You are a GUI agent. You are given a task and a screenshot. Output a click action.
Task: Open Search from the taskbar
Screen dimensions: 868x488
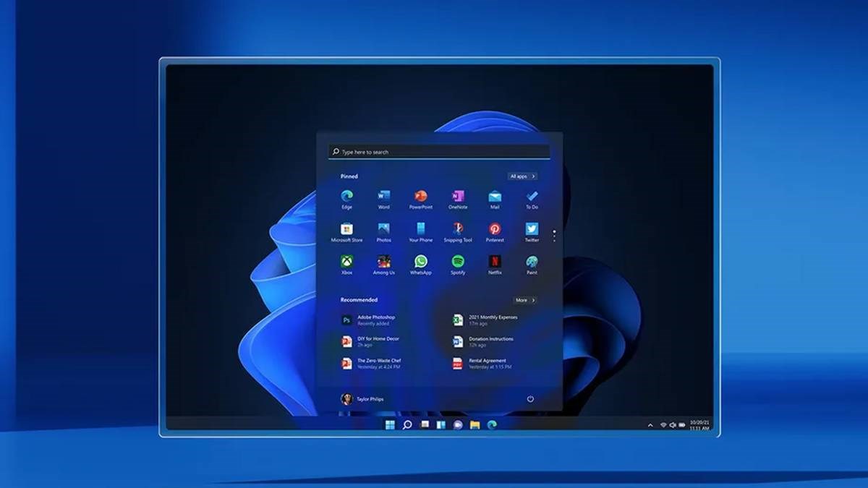click(407, 424)
